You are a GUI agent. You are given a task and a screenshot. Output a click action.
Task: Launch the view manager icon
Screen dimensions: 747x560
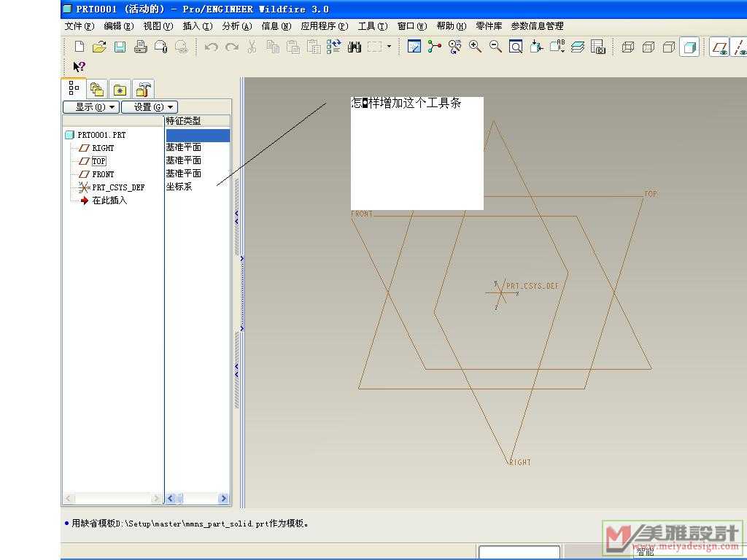click(598, 47)
